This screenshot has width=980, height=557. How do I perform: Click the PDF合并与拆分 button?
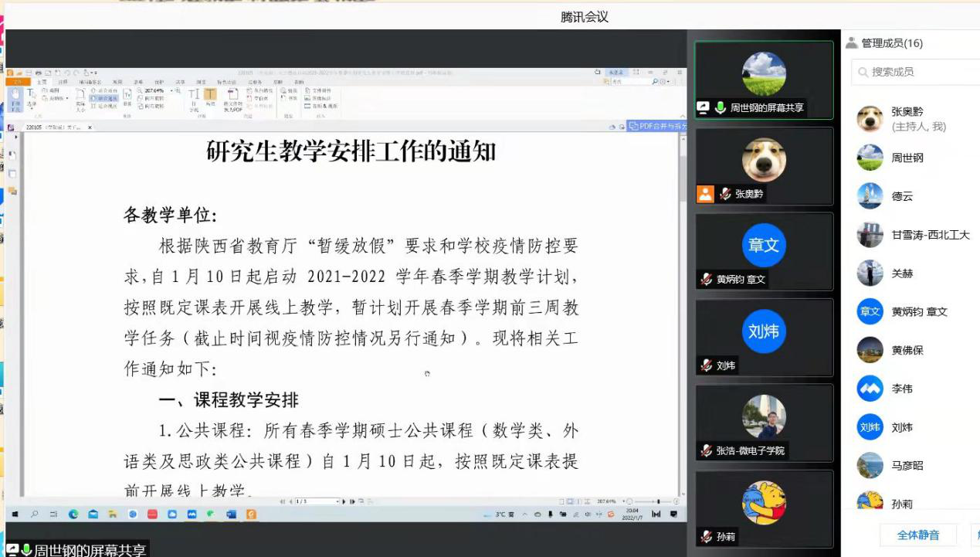(x=658, y=126)
